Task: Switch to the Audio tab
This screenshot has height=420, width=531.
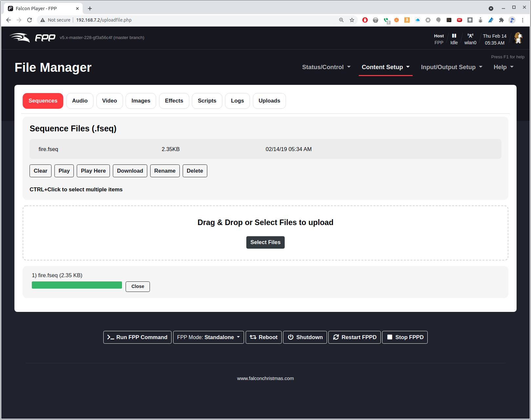Action: click(79, 101)
